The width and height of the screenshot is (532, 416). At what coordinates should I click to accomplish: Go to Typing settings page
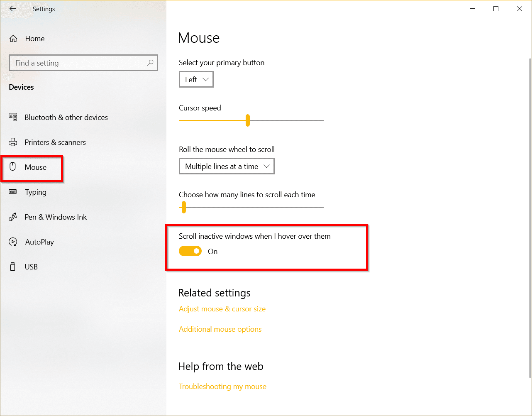pos(36,192)
